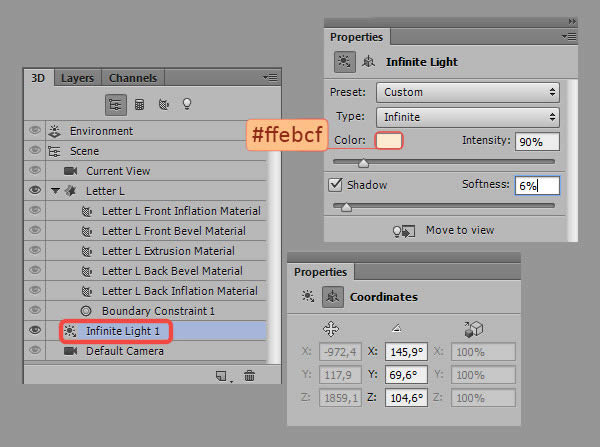This screenshot has height=447, width=600.
Task: Switch to coordinates icon in Infinite Light panel
Action: pyautogui.click(x=368, y=62)
